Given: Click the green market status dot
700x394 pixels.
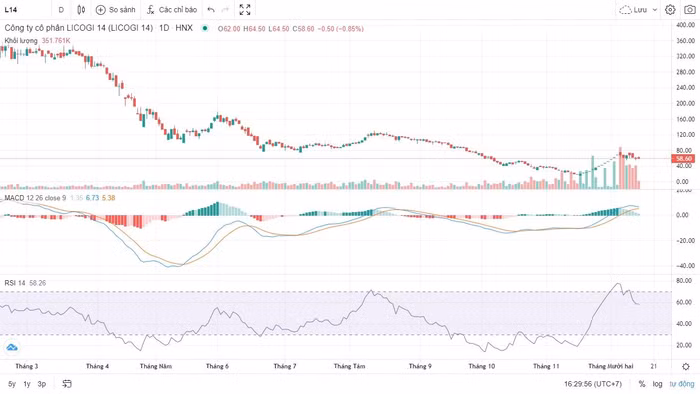Looking at the screenshot, I should 205,28.
